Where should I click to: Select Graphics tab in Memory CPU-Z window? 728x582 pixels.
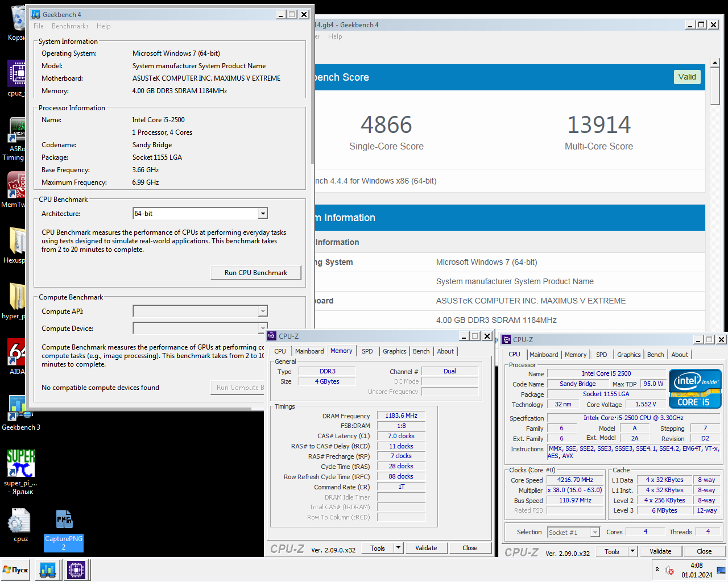click(395, 351)
